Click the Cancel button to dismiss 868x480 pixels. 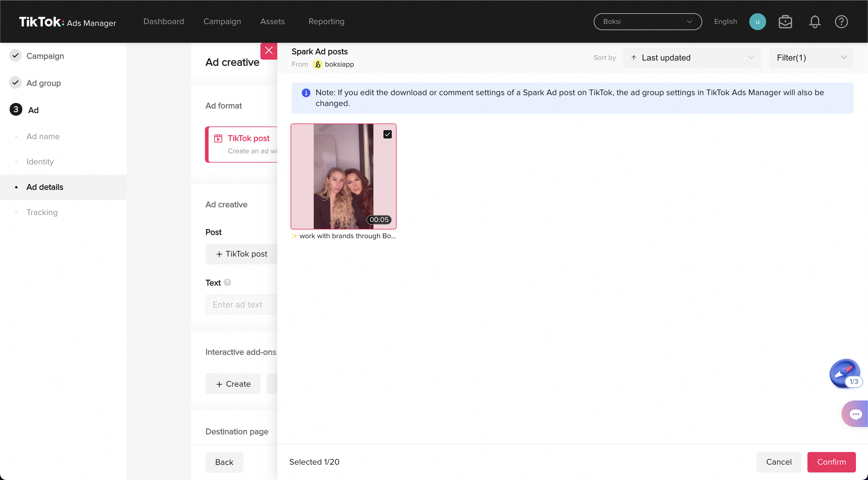point(779,462)
